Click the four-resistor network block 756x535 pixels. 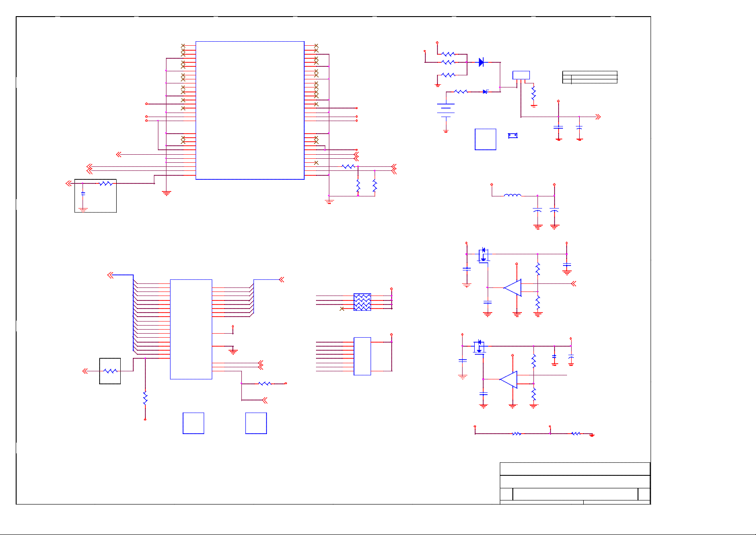coord(363,302)
